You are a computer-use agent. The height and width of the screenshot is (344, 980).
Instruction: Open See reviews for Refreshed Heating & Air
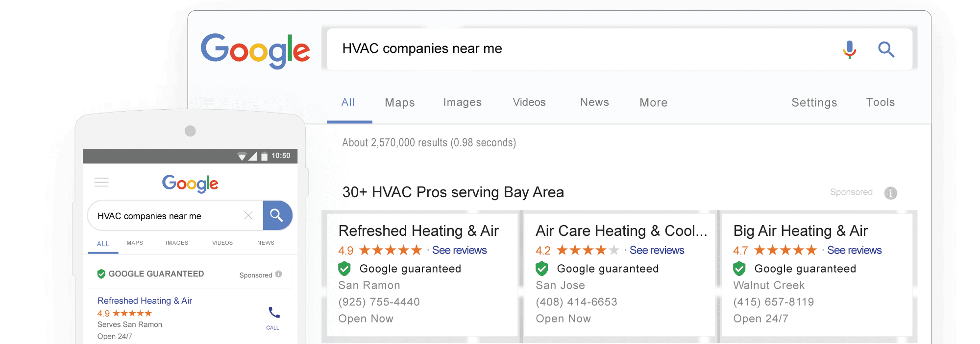(x=459, y=251)
